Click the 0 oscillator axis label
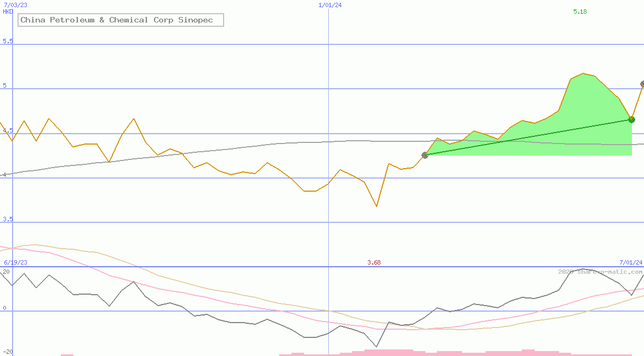Viewport: 644px width, 356px height. coord(4,308)
